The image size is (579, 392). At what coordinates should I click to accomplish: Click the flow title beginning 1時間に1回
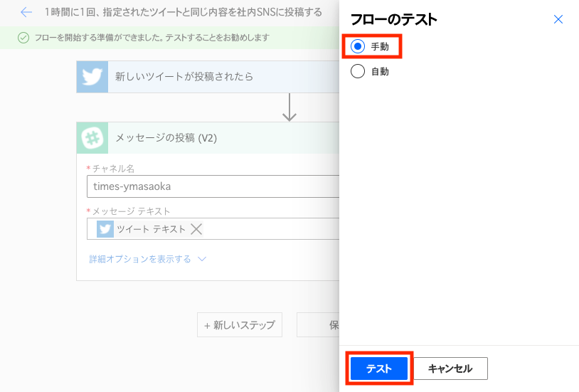point(183,12)
